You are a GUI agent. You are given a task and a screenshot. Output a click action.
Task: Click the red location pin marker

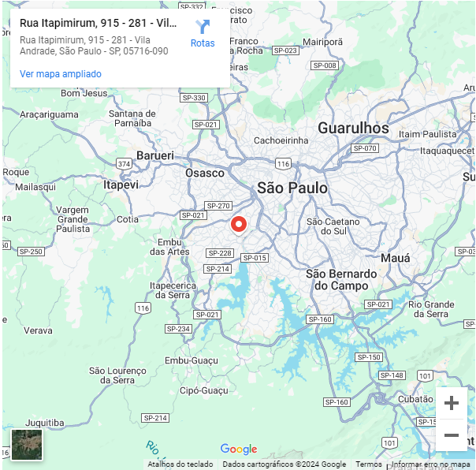(x=240, y=225)
